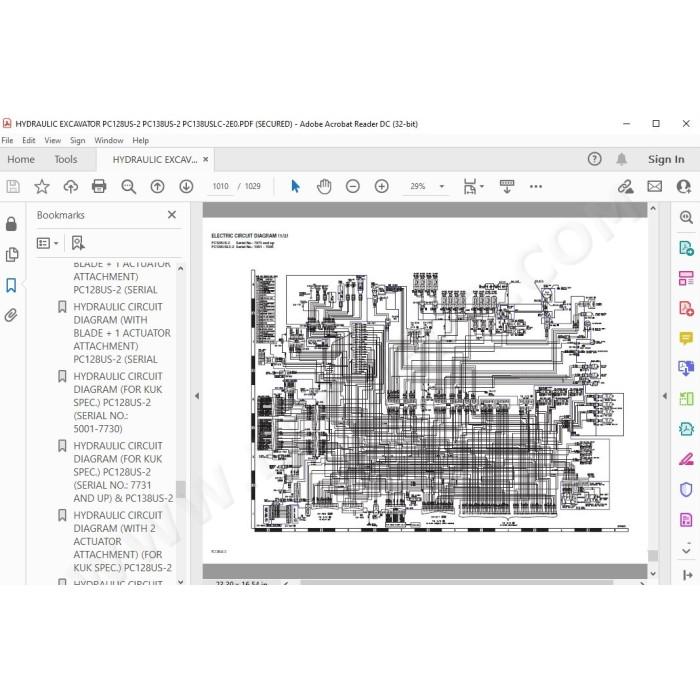
Task: Open the File menu
Action: [7, 140]
